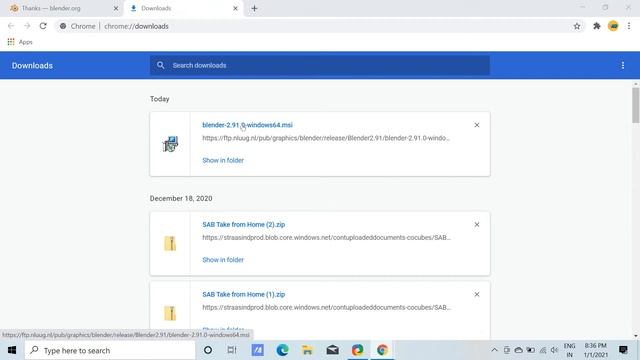Focus the Search downloads field
640x360 pixels.
320,65
